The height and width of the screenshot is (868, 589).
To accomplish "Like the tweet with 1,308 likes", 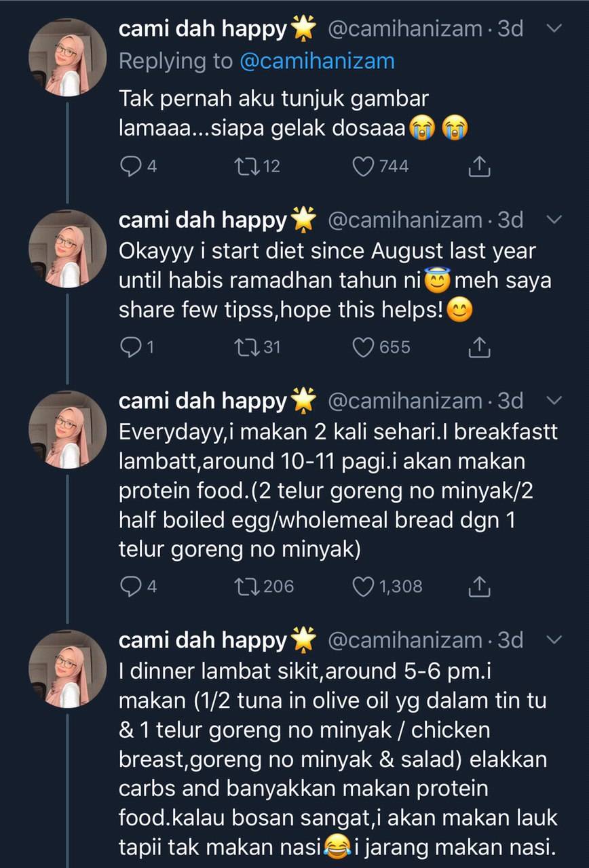I will tap(364, 586).
